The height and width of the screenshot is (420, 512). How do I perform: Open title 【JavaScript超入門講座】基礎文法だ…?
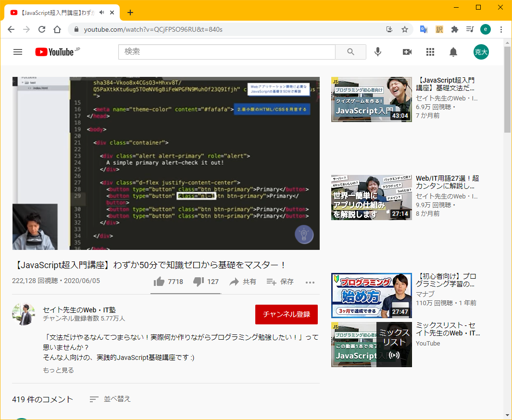click(445, 84)
